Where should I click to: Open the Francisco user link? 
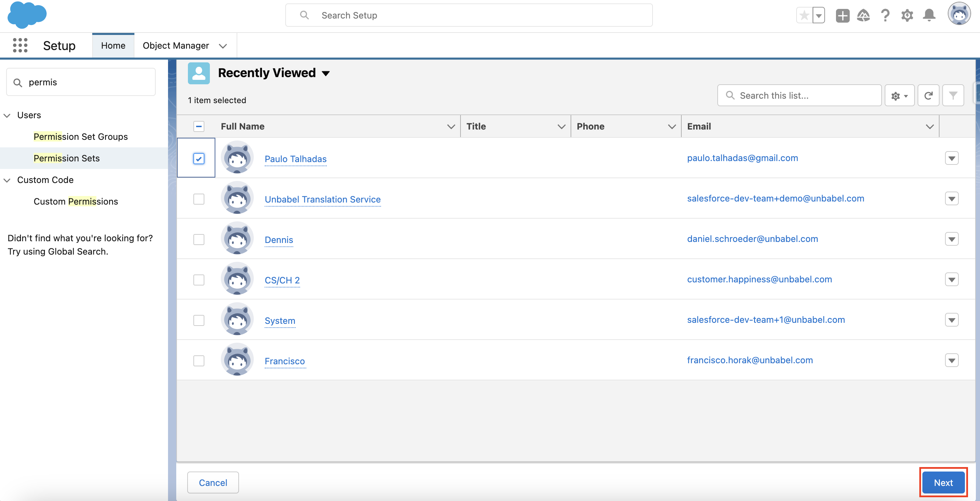285,361
